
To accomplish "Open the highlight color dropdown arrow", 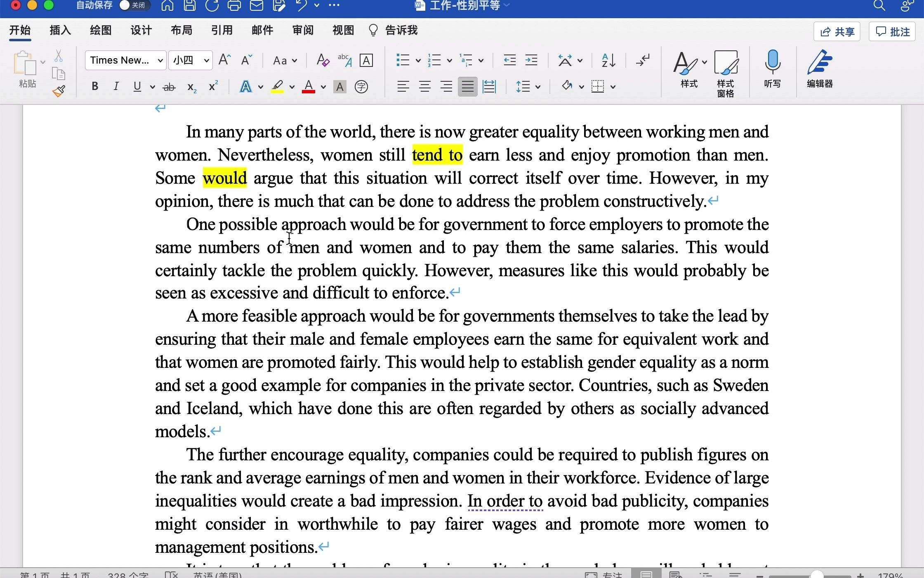I will coord(292,87).
